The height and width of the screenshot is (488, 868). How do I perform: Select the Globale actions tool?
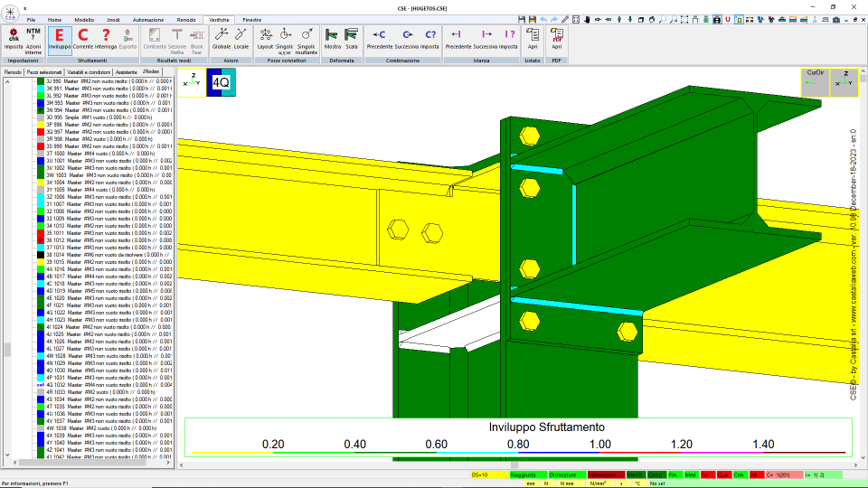tap(222, 39)
